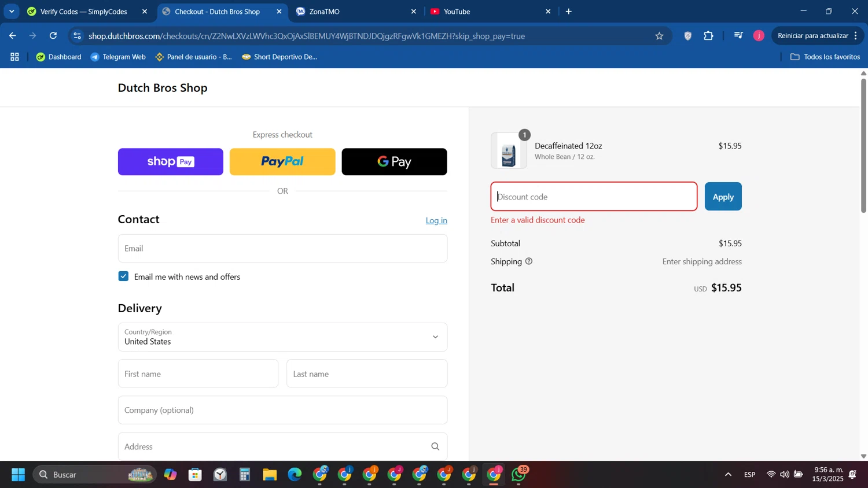Open File Explorer from the taskbar
The height and width of the screenshot is (488, 868).
pyautogui.click(x=270, y=475)
